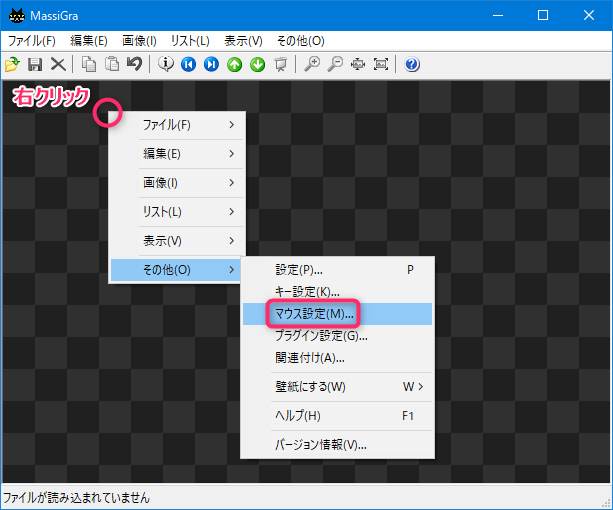Image resolution: width=613 pixels, height=510 pixels.
Task: Open 編集(E) in the menu bar
Action: 89,41
